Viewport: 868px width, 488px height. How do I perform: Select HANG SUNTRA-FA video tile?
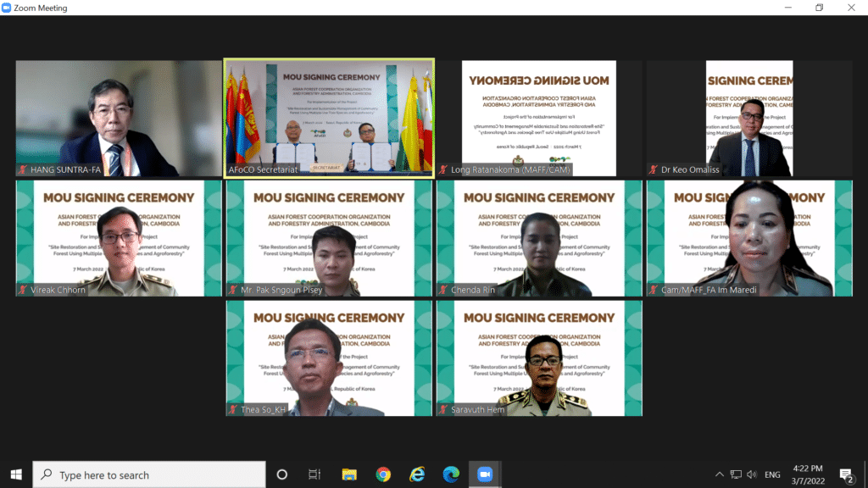point(119,119)
